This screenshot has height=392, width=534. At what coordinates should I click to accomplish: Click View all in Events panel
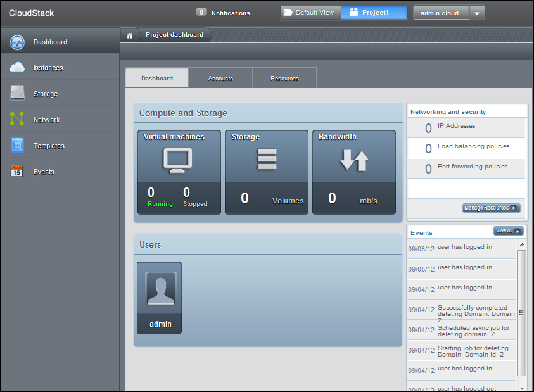point(508,231)
